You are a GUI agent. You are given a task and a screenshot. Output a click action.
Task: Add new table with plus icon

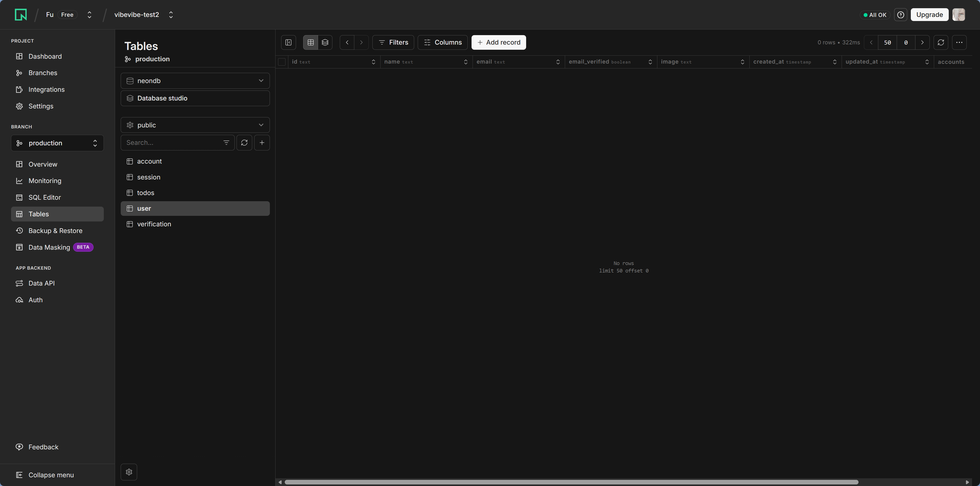(x=262, y=143)
